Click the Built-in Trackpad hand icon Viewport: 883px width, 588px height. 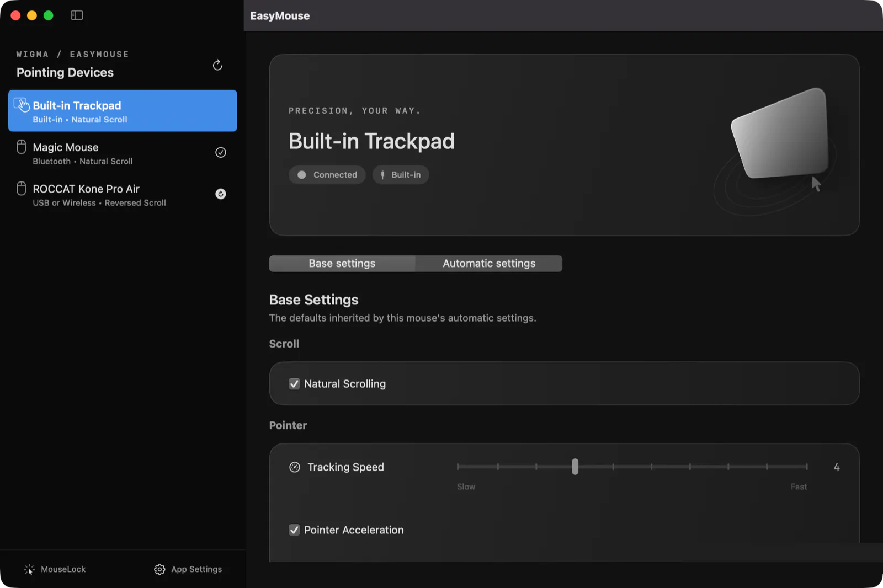(22, 105)
